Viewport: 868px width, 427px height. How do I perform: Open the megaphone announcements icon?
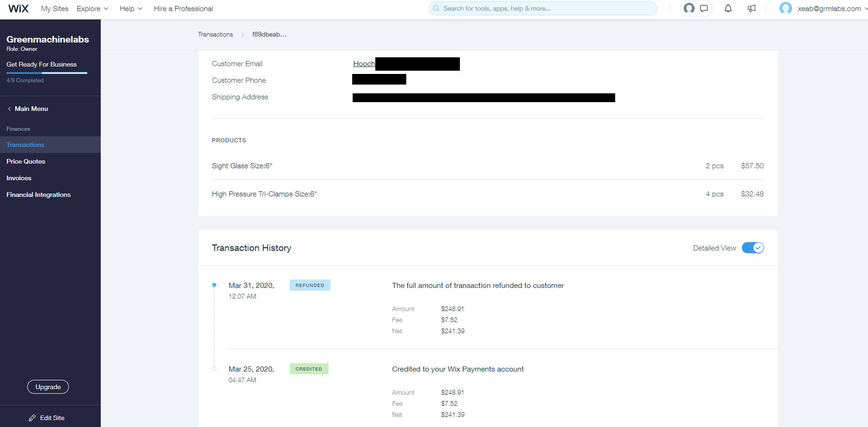coord(752,8)
